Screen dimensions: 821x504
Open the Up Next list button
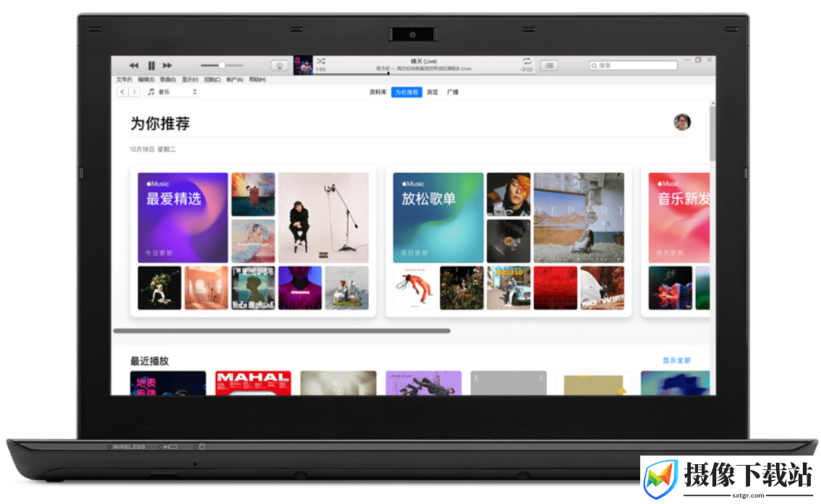coord(549,65)
